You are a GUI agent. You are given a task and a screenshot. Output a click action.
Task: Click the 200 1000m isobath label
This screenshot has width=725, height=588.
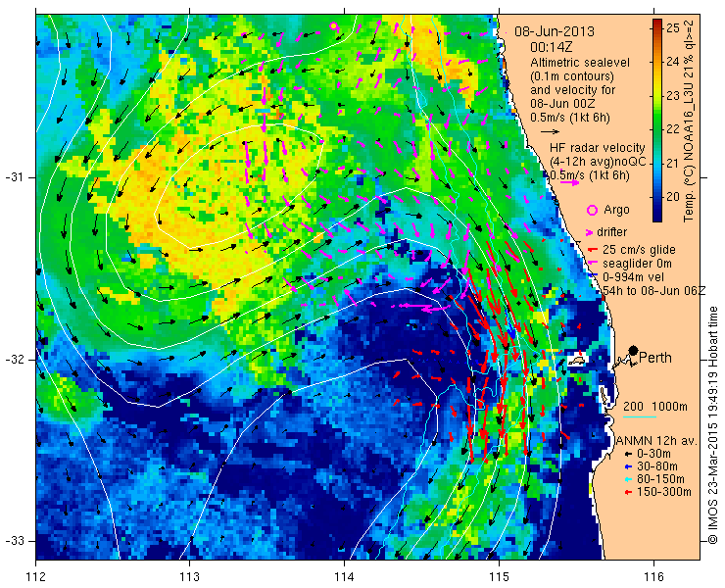(655, 407)
